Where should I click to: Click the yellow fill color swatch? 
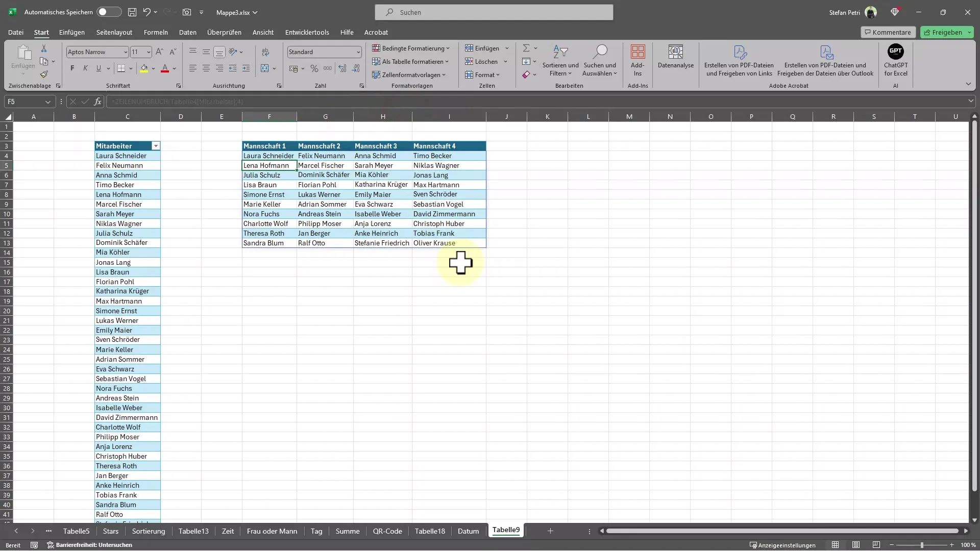pyautogui.click(x=144, y=68)
